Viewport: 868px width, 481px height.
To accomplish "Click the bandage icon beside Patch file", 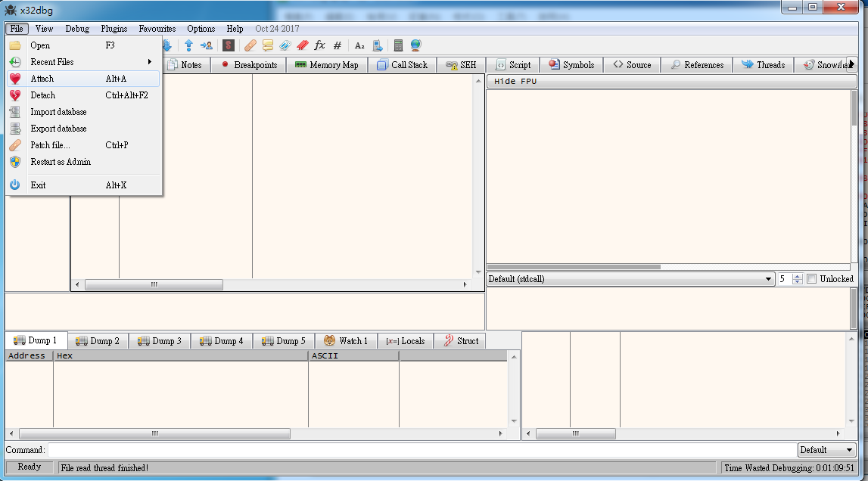I will (15, 145).
